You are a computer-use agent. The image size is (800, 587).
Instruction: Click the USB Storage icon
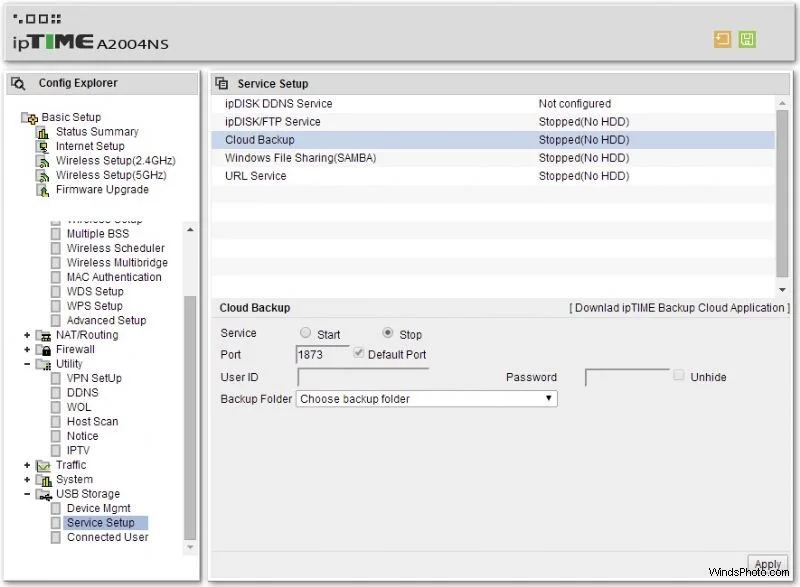(x=44, y=494)
